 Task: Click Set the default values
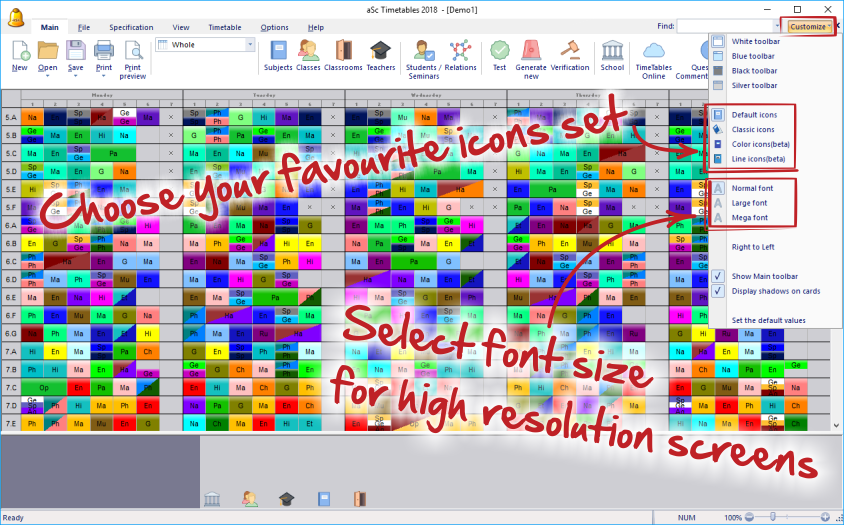click(768, 320)
